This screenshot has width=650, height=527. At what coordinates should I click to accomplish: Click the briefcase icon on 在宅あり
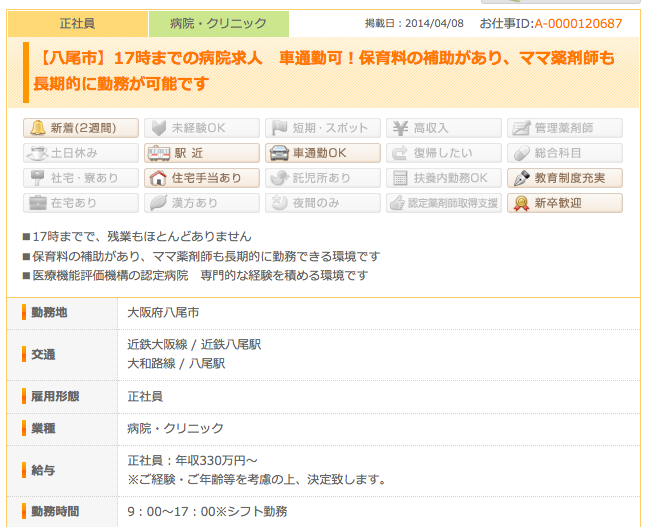(x=38, y=203)
